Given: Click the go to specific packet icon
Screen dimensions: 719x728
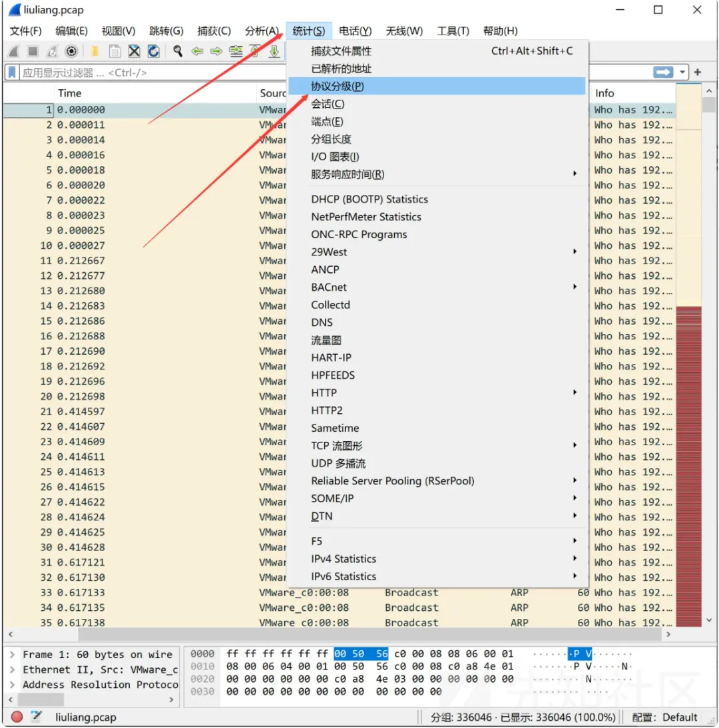Looking at the screenshot, I should click(236, 51).
